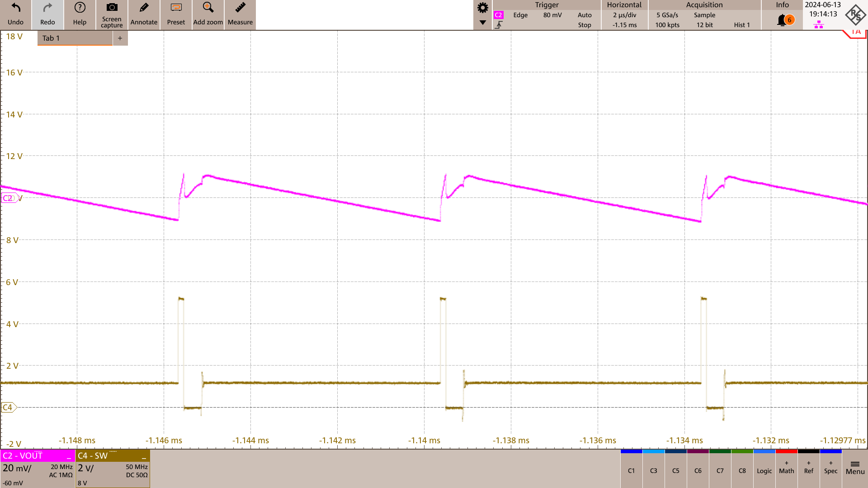Click the date and time display
The image size is (868, 488).
823,9
